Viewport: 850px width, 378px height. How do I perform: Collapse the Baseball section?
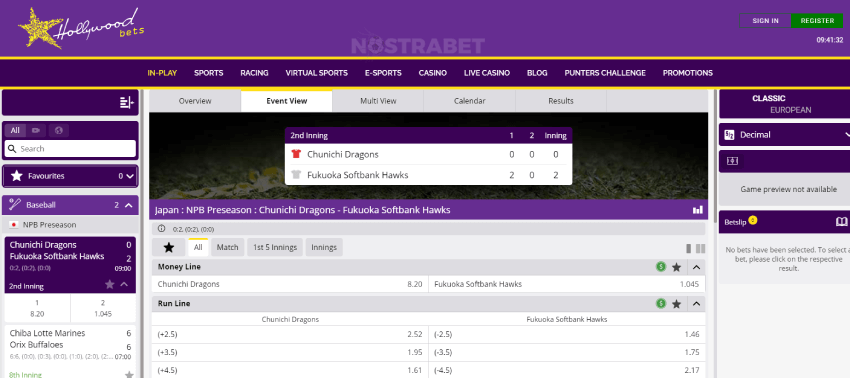pyautogui.click(x=128, y=205)
